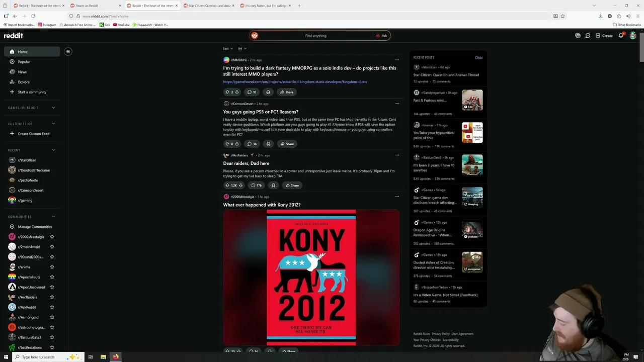Open the notifications bell

[621, 36]
